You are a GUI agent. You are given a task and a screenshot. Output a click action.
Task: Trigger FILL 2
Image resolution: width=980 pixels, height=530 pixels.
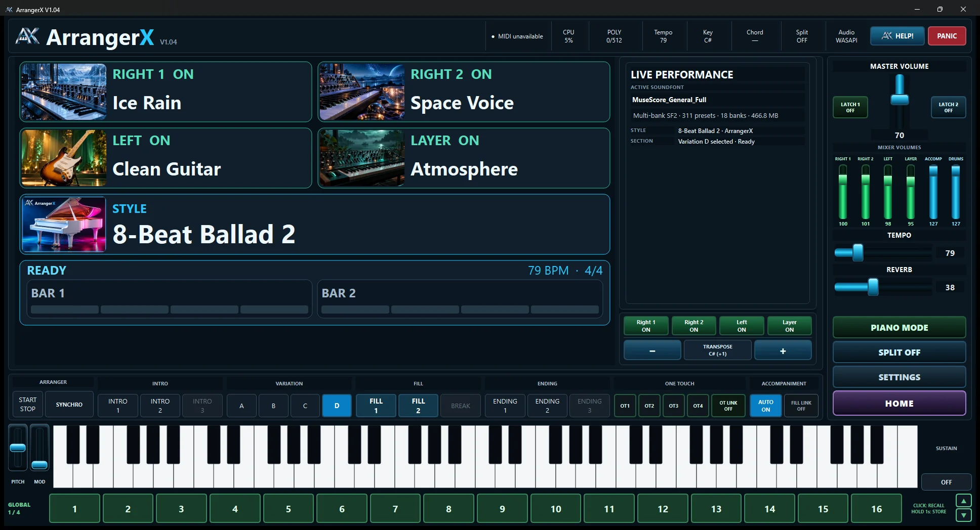pyautogui.click(x=418, y=405)
